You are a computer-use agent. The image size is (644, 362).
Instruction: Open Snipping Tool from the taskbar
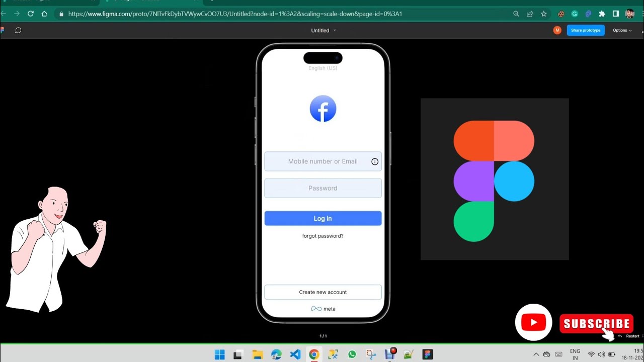tap(371, 354)
